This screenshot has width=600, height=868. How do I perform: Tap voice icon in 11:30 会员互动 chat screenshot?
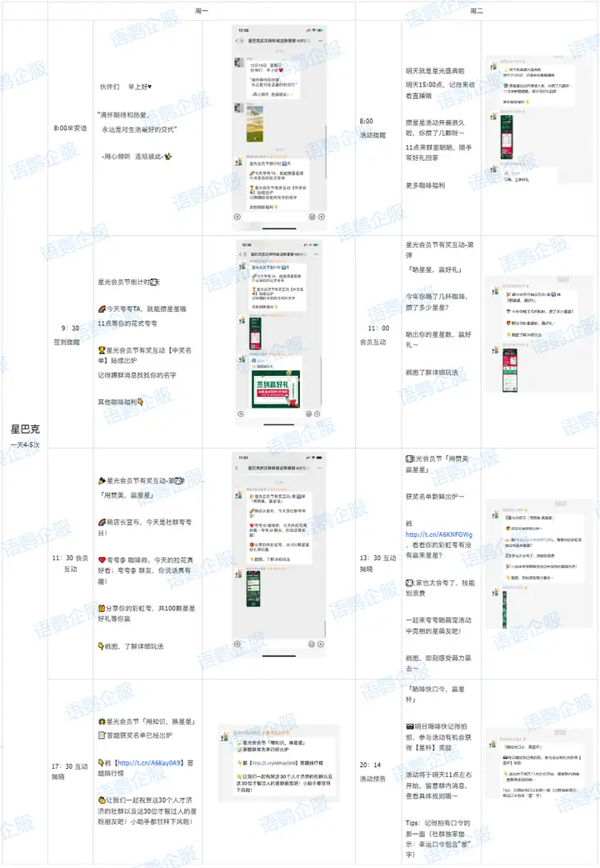[x=237, y=644]
